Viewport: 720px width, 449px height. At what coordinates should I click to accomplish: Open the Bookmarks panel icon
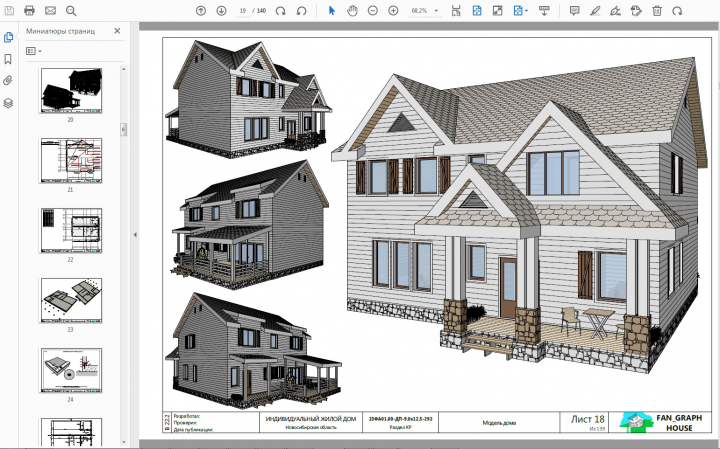(8, 59)
